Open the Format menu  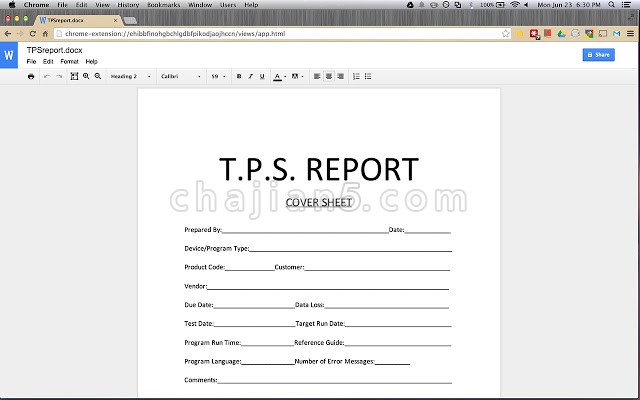pyautogui.click(x=69, y=62)
